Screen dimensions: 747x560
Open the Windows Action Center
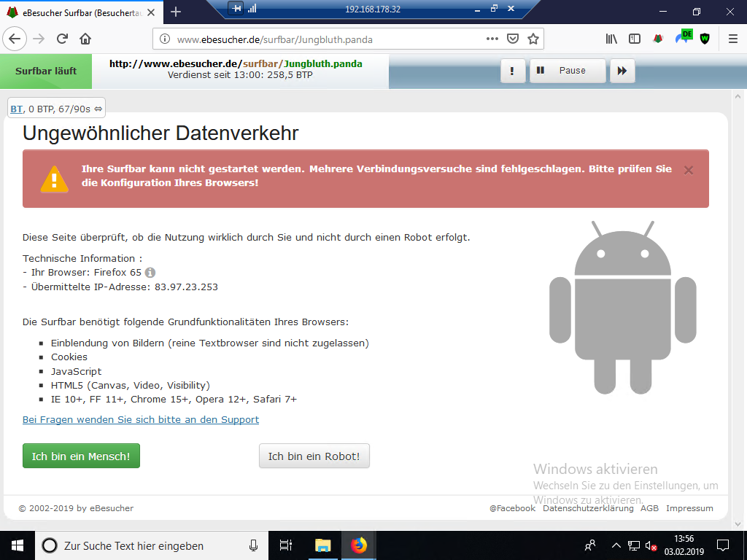coord(723,545)
